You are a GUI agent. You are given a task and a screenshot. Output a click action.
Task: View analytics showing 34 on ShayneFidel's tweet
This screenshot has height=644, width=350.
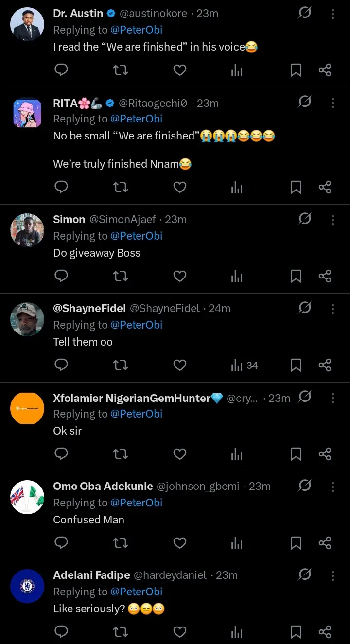[x=244, y=366]
